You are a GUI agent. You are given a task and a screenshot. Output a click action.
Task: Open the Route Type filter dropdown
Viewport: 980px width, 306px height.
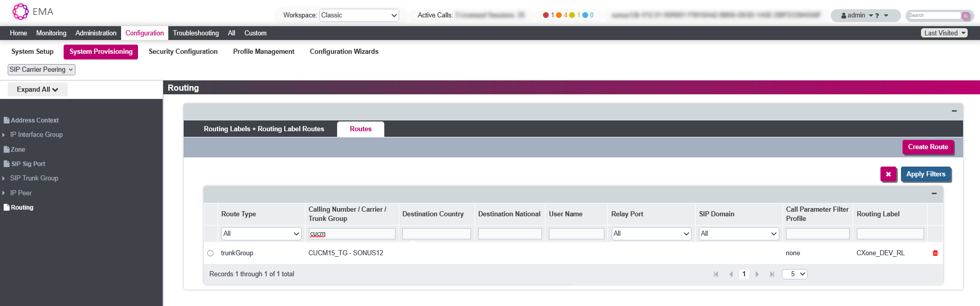pyautogui.click(x=261, y=234)
